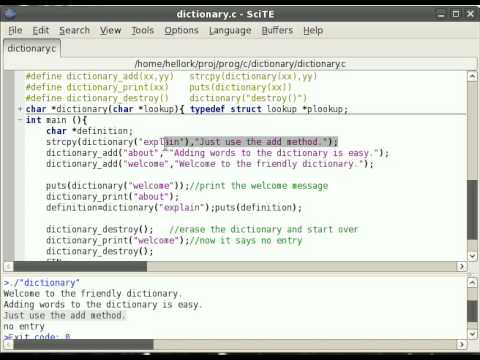Click editor vertical scrollbar down arrow

pos(472,256)
